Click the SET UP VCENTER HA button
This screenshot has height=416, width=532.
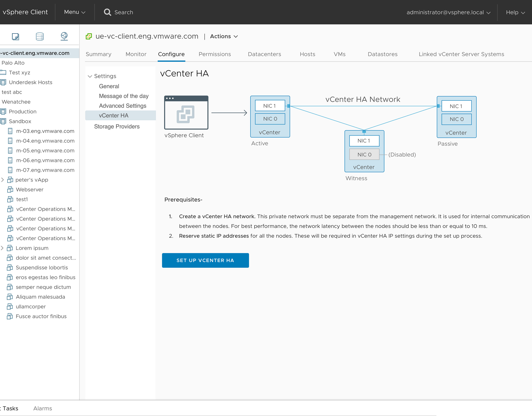coord(205,260)
